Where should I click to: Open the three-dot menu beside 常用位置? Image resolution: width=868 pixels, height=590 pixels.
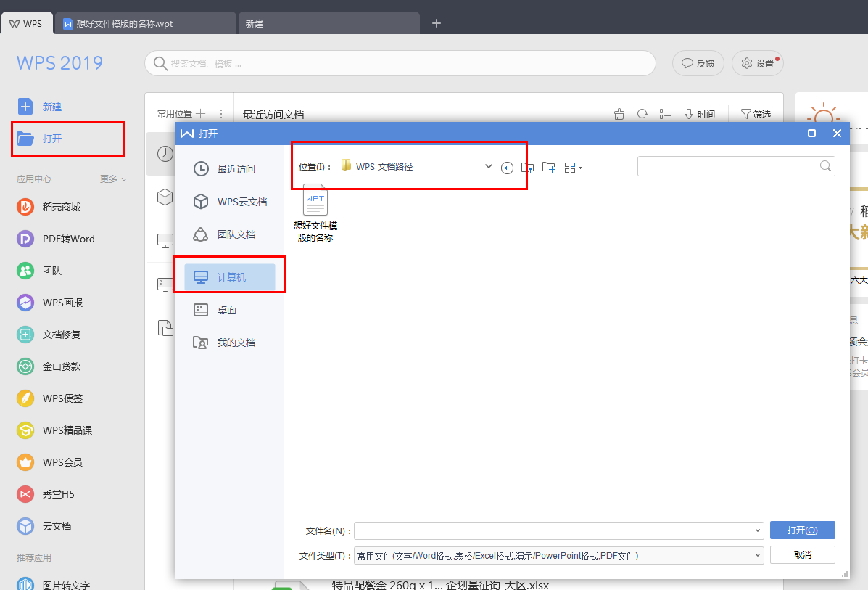click(x=221, y=113)
